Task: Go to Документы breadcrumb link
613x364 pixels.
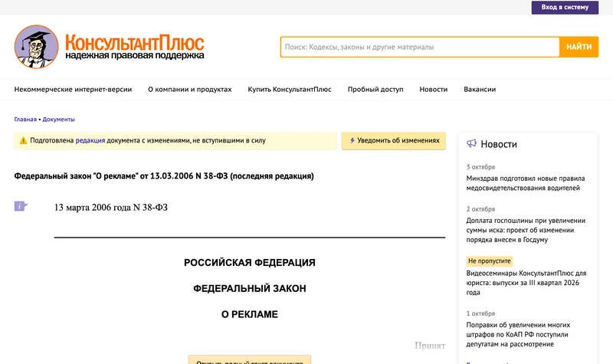Action: pos(58,120)
